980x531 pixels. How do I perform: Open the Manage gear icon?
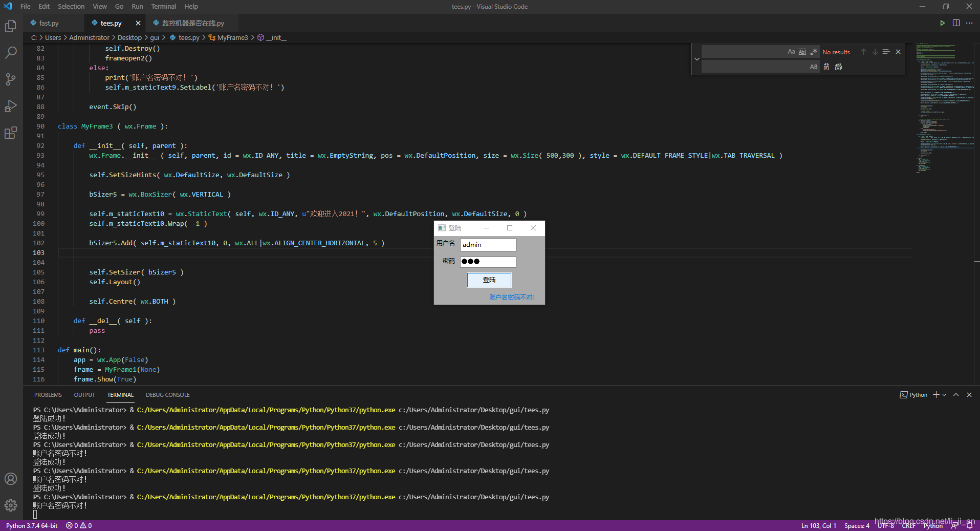11,505
